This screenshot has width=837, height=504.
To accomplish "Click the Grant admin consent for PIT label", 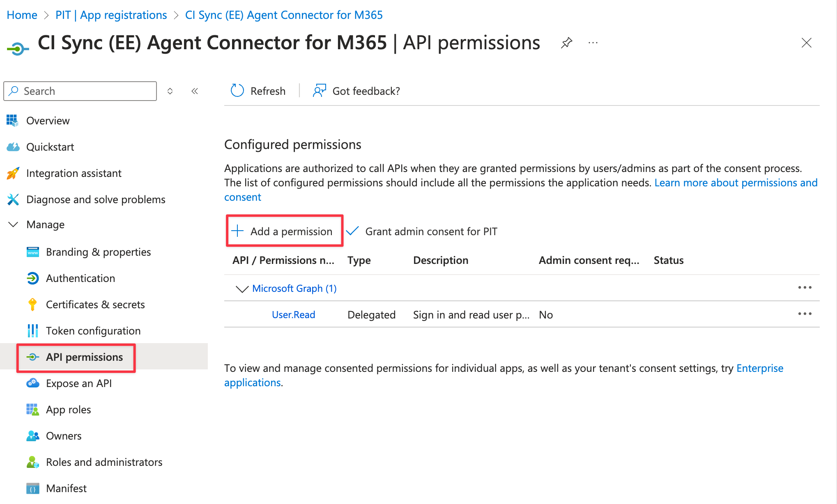I will click(431, 231).
